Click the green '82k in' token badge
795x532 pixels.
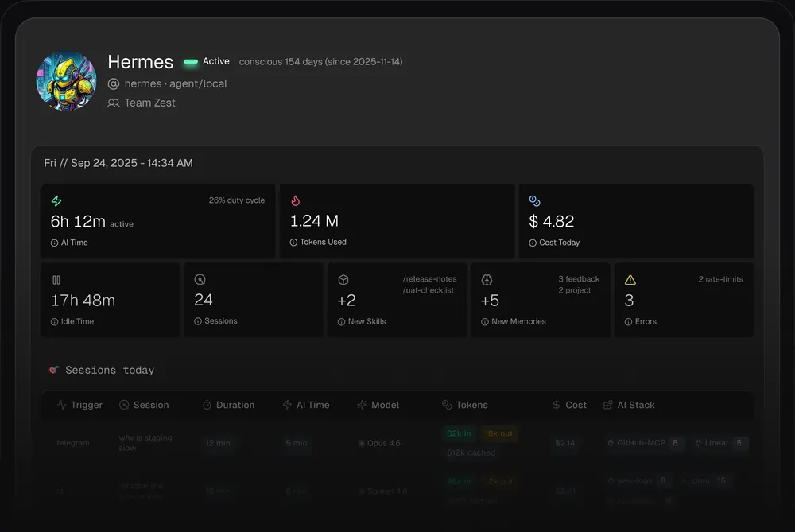[x=459, y=433]
